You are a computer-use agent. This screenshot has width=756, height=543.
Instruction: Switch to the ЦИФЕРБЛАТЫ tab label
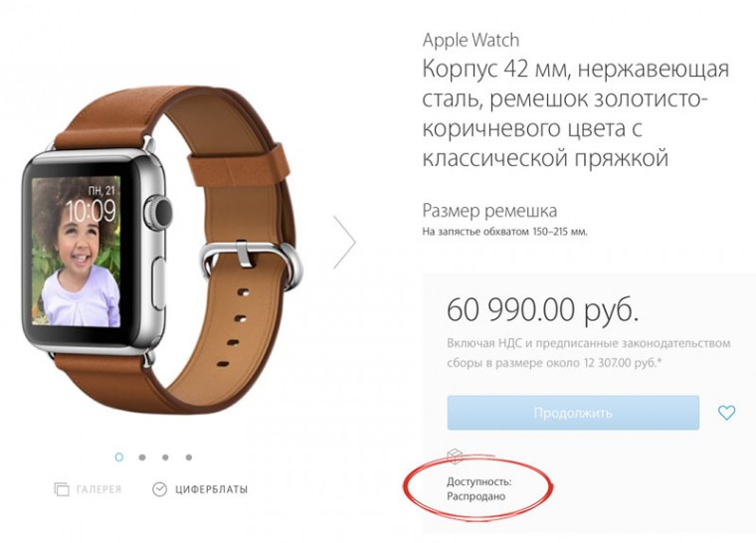(211, 489)
